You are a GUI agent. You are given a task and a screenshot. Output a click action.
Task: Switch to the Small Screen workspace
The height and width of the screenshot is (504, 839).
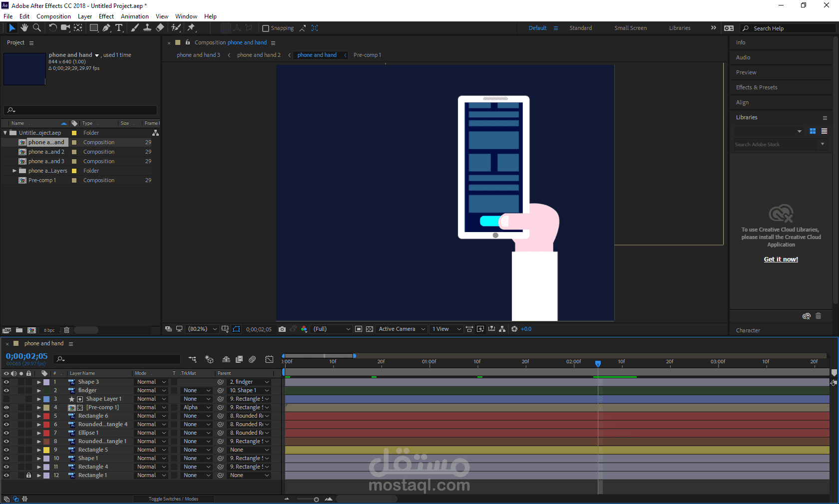[631, 28]
